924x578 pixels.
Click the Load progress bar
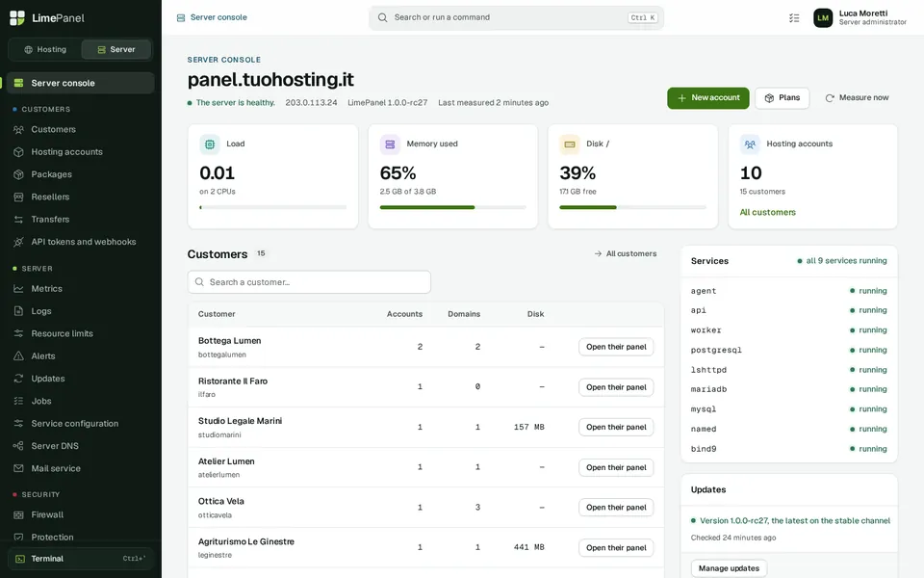[x=272, y=208]
